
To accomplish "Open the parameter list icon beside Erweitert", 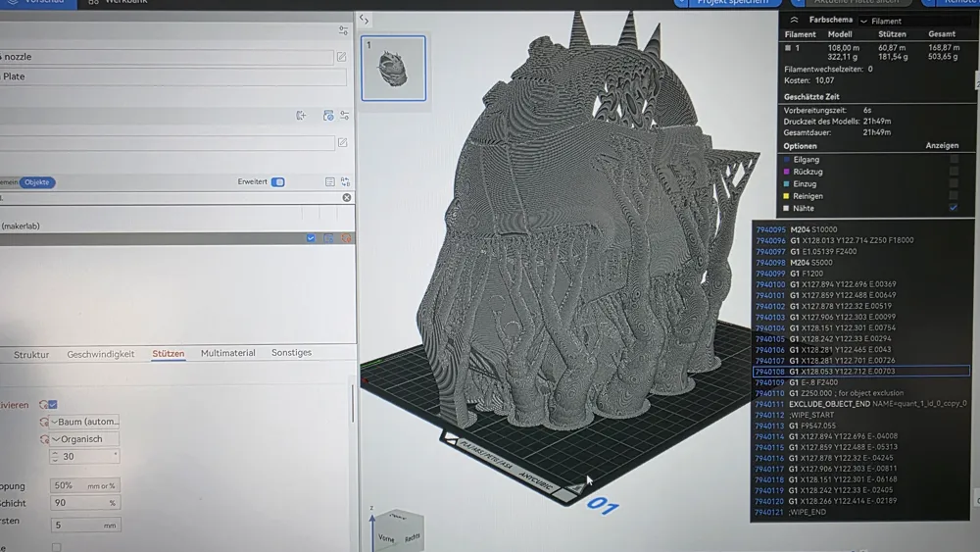I will point(330,182).
